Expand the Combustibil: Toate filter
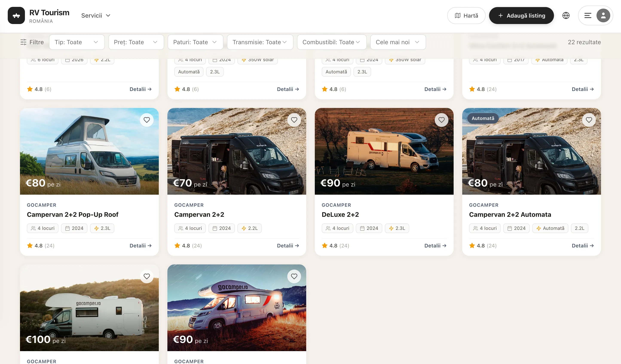621x364 pixels. [331, 42]
